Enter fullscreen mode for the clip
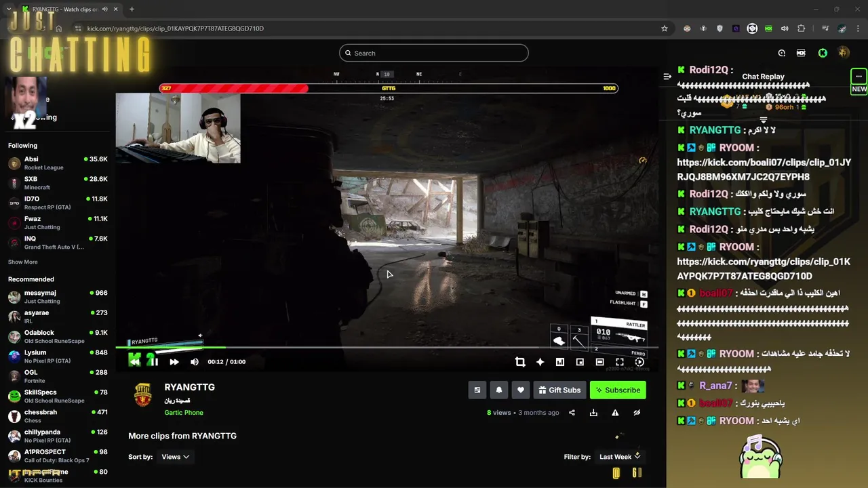Image resolution: width=868 pixels, height=488 pixels. [x=619, y=362]
